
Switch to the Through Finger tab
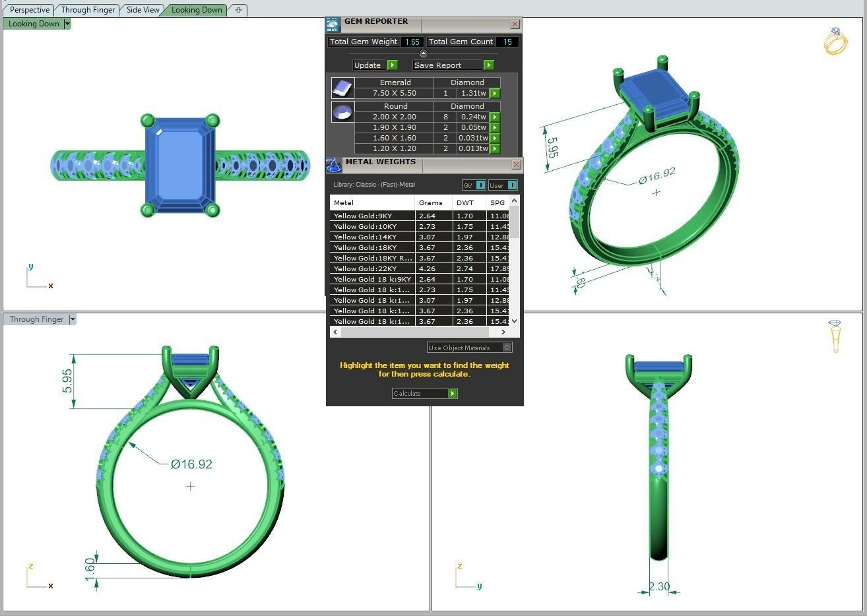click(x=88, y=10)
